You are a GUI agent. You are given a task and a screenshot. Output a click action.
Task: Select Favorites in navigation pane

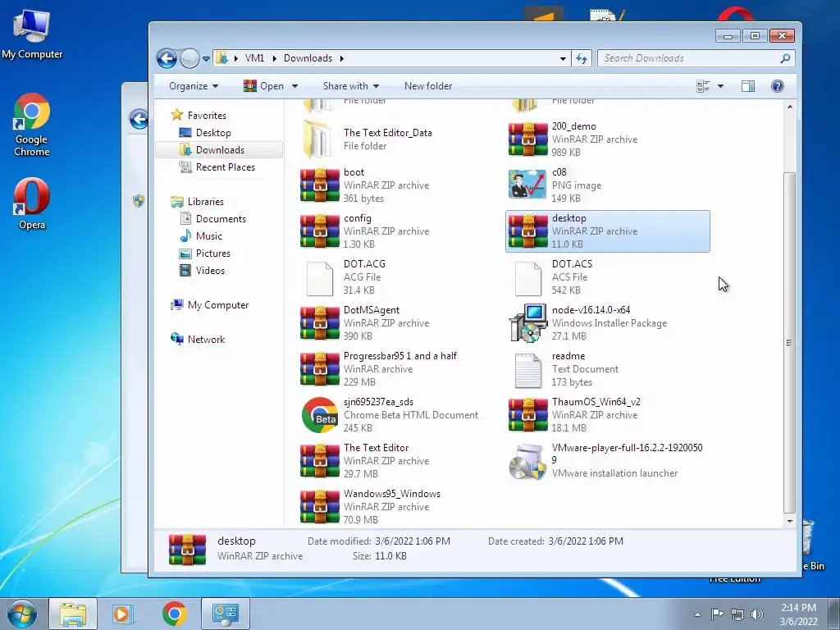(x=207, y=115)
